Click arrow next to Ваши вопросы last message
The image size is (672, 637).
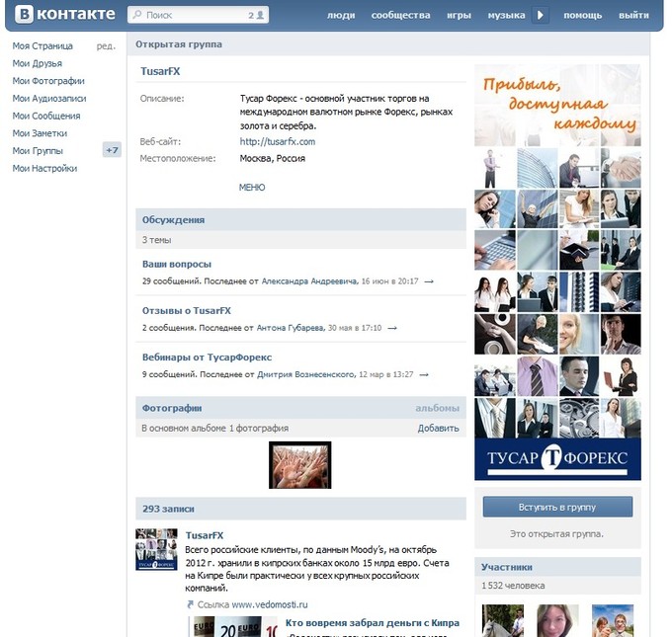[x=429, y=281]
